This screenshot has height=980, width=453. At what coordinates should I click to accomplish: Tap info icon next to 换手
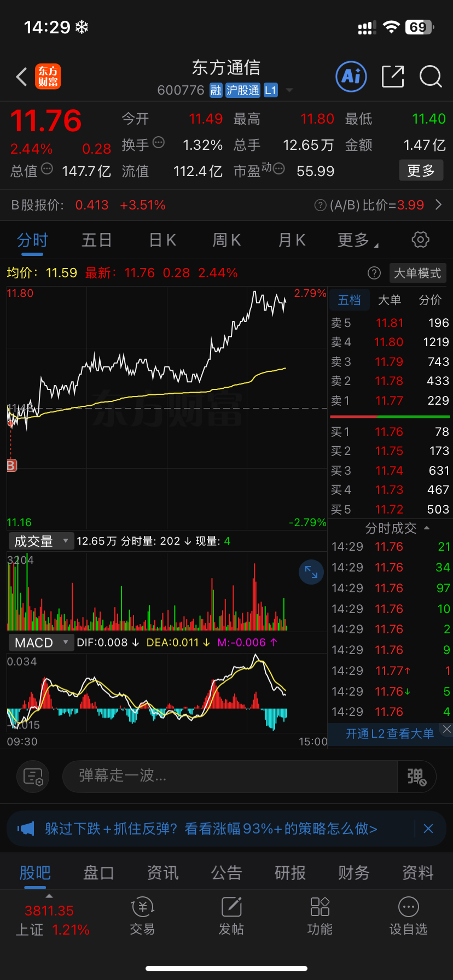(159, 143)
